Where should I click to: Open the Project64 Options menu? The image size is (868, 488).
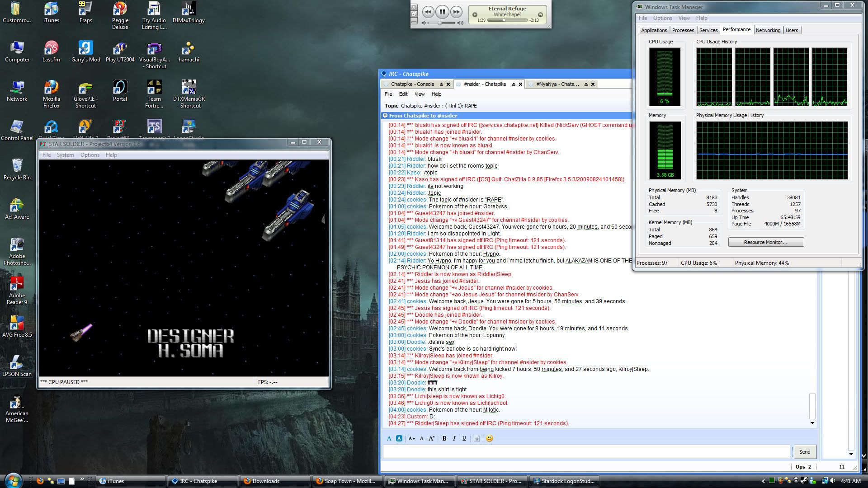[90, 155]
